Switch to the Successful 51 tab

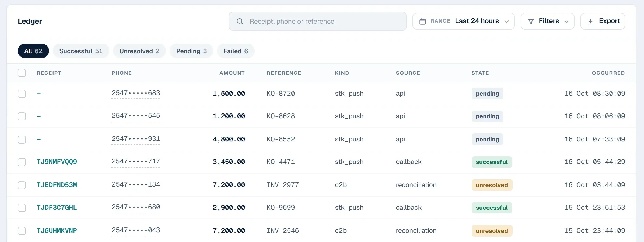pyautogui.click(x=81, y=51)
